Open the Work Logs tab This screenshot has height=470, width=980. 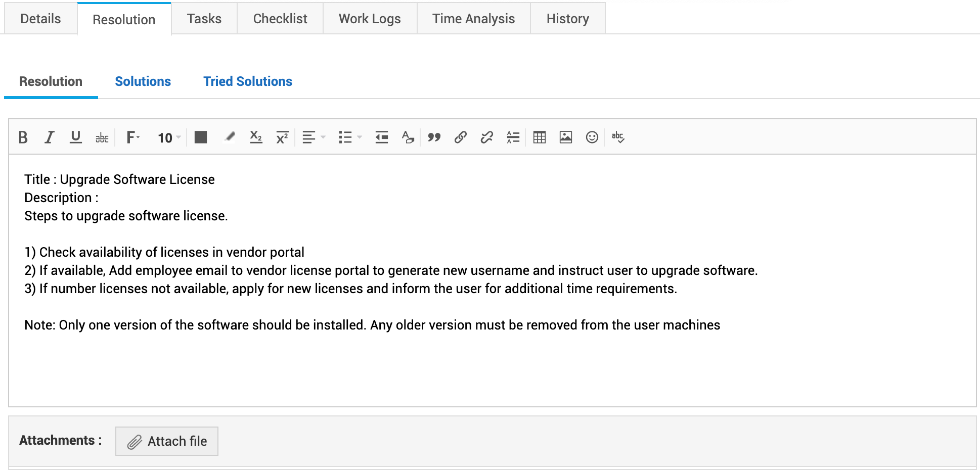(370, 19)
